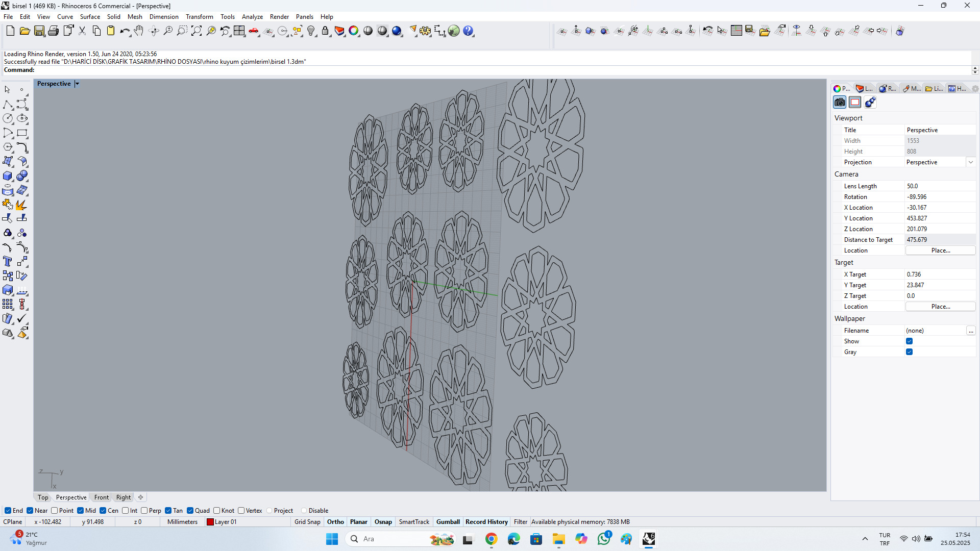Viewport: 980px width, 551px height.
Task: Uncheck the Wallpaper Show checkbox
Action: tap(909, 341)
